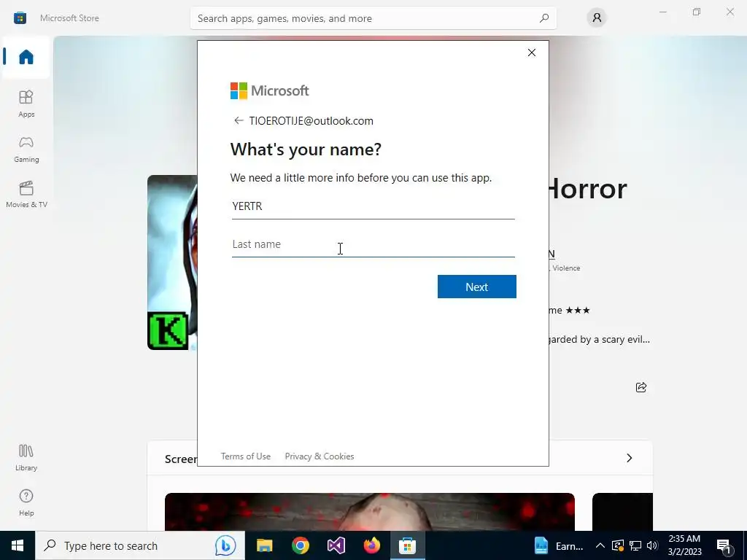Click the volume speaker icon in the tray
This screenshot has width=747, height=560.
click(x=652, y=545)
